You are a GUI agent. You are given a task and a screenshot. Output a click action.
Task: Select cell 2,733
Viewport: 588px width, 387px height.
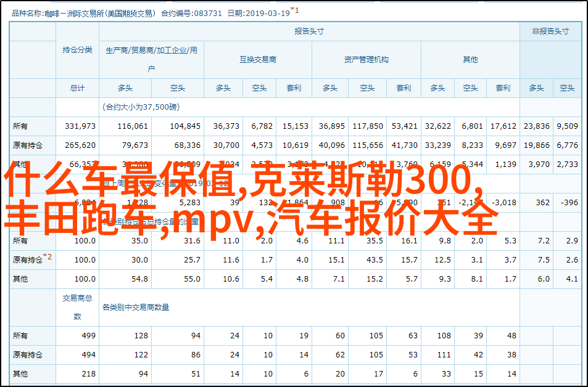[568, 164]
